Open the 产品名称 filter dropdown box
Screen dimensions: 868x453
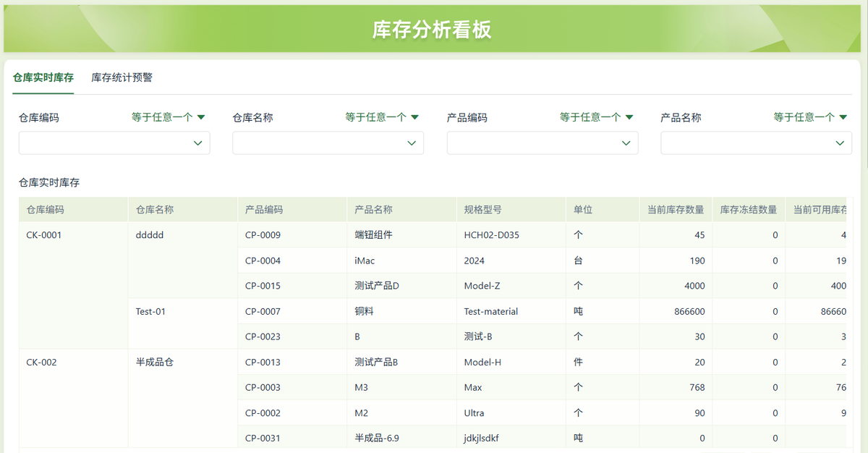[756, 143]
